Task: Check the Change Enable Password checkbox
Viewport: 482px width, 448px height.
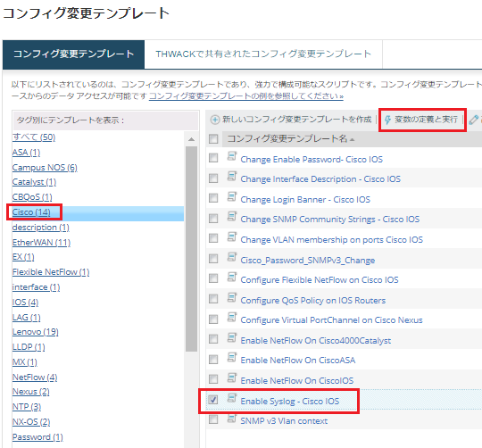Action: [213, 158]
